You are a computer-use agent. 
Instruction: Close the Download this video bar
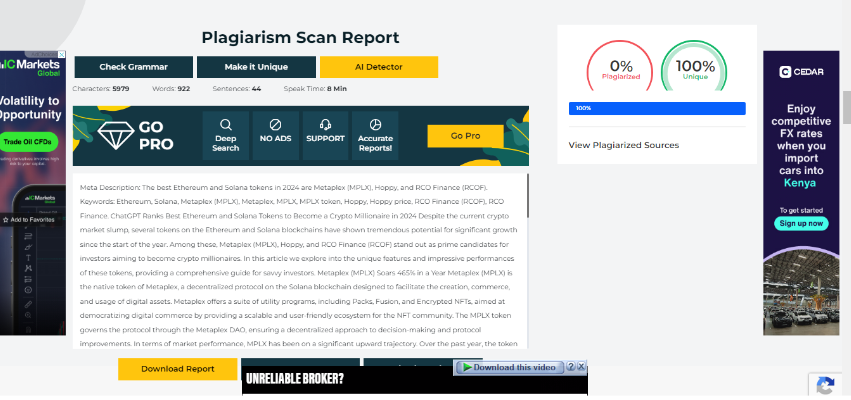[581, 367]
